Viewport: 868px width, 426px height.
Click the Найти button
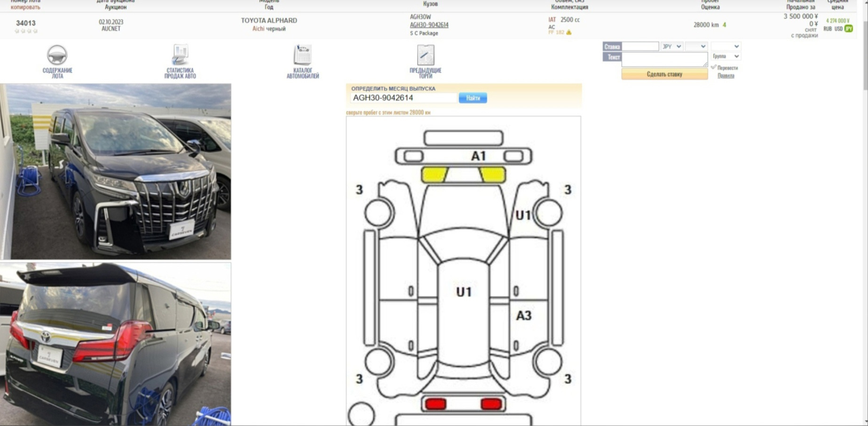473,98
